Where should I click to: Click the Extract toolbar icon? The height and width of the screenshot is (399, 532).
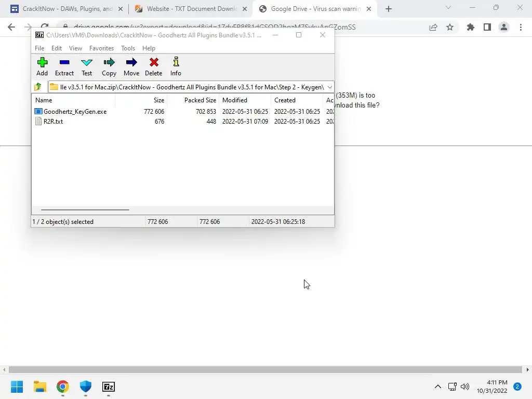pyautogui.click(x=64, y=66)
